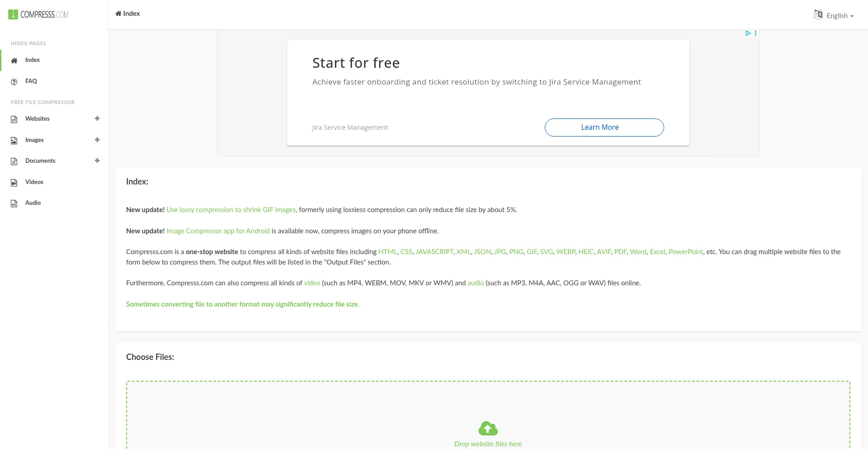Open the lossy GIF compression link
This screenshot has height=449, width=868.
pos(231,210)
